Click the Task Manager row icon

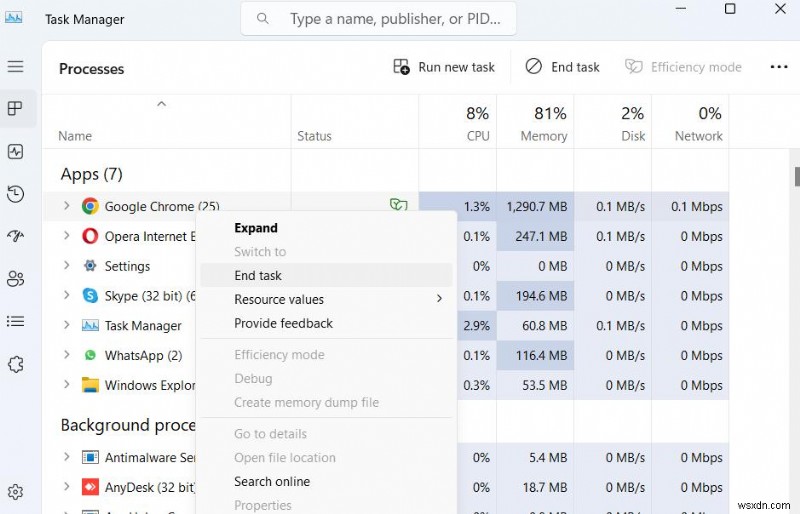(x=90, y=325)
